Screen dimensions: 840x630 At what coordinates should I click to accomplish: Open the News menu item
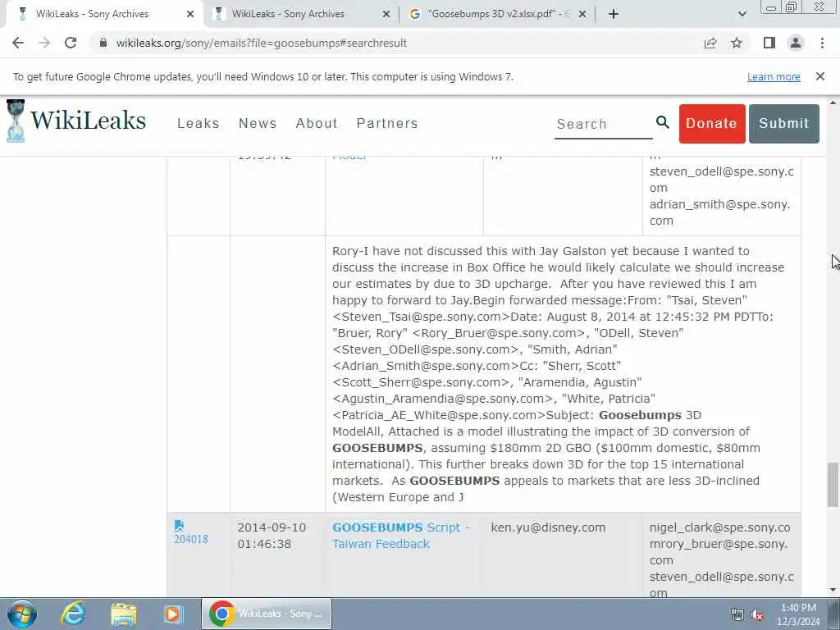pyautogui.click(x=258, y=123)
